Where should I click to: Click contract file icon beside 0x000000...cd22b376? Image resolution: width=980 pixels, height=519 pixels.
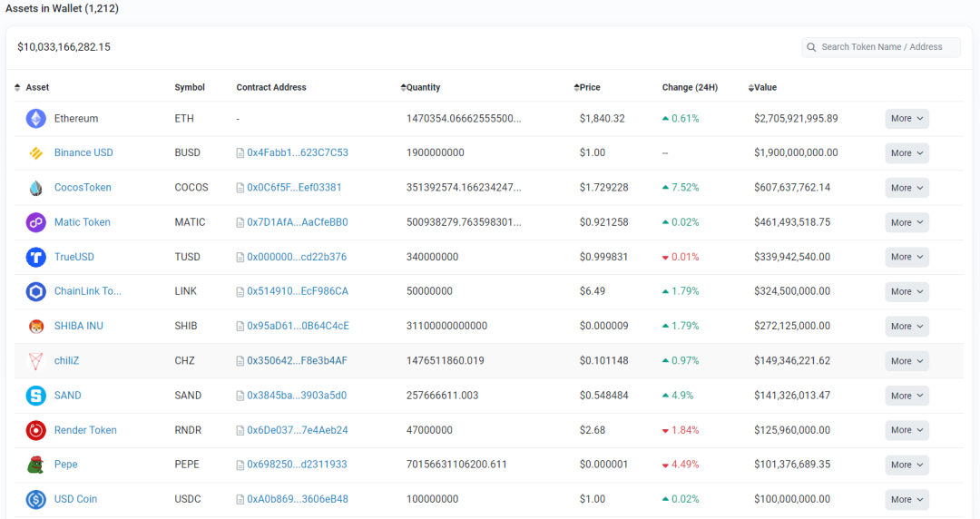pos(240,257)
